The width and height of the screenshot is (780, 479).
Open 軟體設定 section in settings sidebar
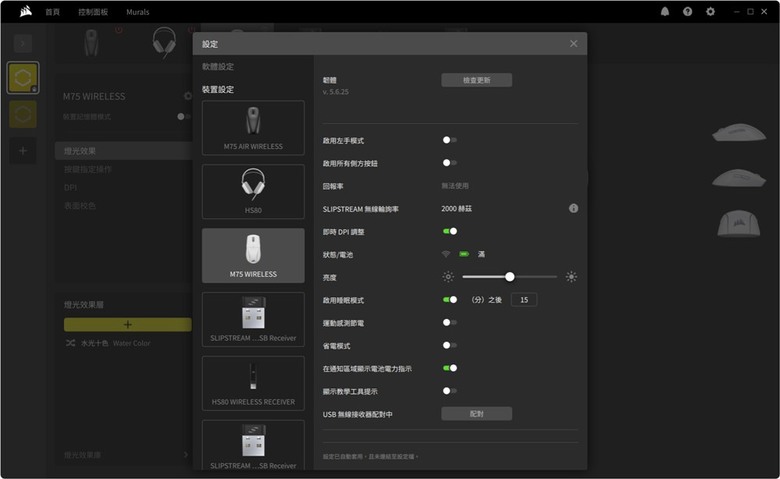217,67
